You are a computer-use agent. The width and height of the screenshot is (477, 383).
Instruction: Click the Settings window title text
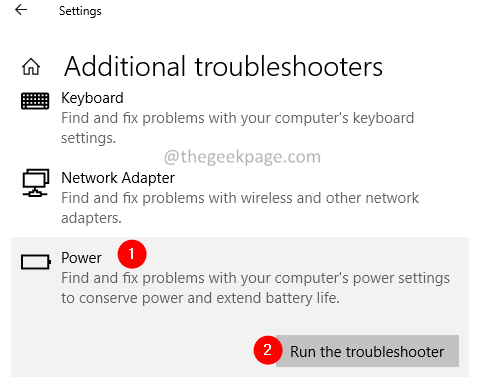pos(80,11)
